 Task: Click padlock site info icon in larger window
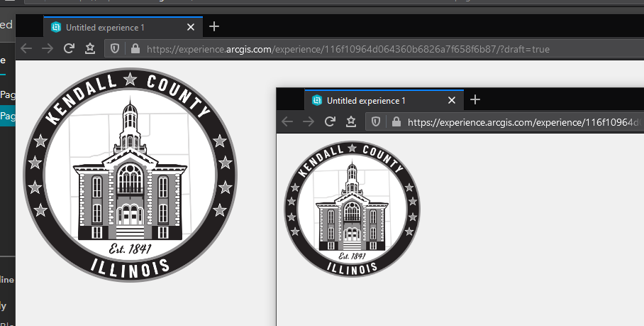(x=135, y=48)
